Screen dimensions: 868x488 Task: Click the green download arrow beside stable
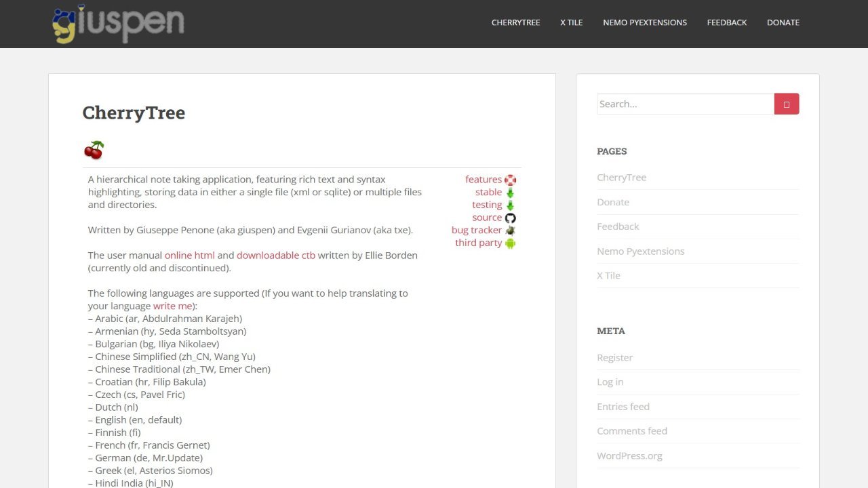510,192
